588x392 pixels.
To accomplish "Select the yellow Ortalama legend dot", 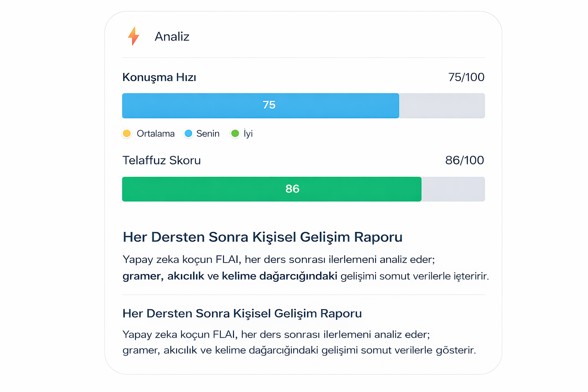I will coord(127,134).
